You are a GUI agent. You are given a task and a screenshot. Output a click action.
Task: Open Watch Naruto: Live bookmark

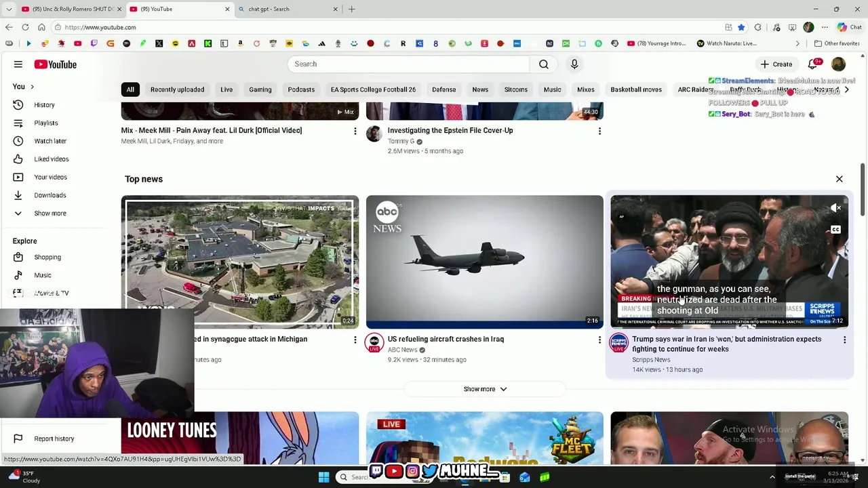pos(726,43)
